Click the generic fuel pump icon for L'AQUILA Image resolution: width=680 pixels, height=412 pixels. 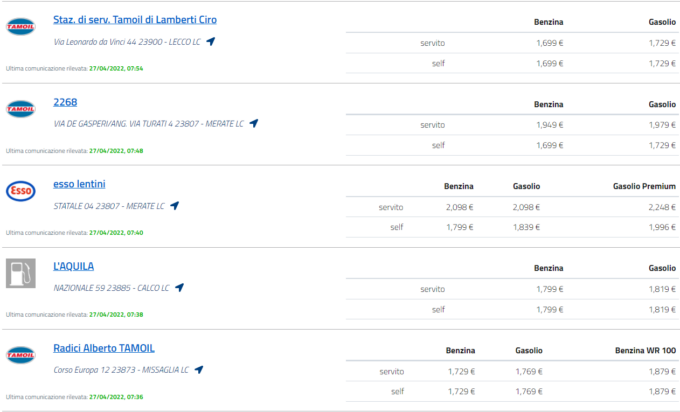(x=21, y=273)
